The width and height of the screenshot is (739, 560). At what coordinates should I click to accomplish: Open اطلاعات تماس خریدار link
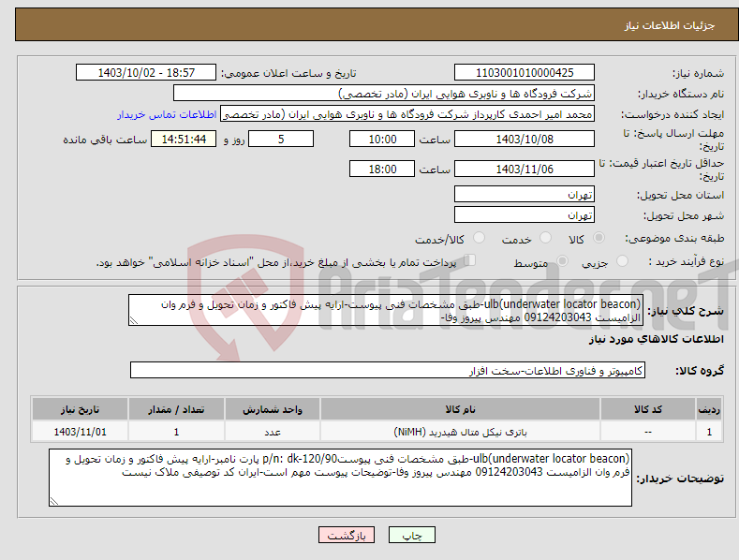click(167, 114)
